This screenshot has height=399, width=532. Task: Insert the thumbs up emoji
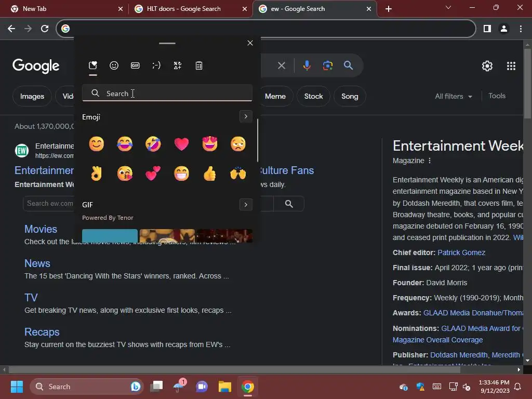pos(210,174)
